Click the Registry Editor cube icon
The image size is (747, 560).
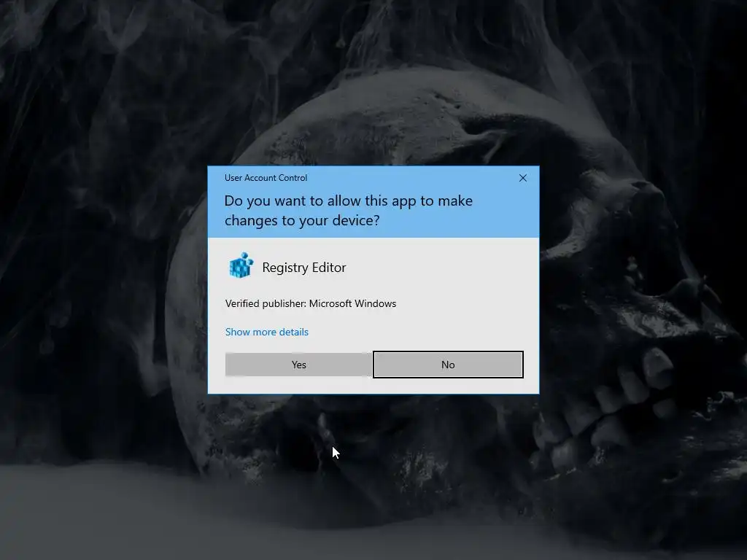[241, 265]
